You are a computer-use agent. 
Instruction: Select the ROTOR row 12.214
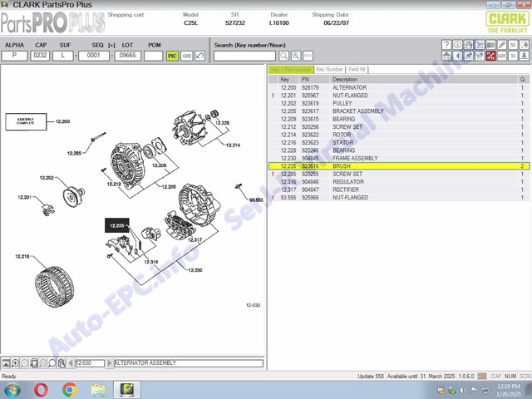point(399,135)
